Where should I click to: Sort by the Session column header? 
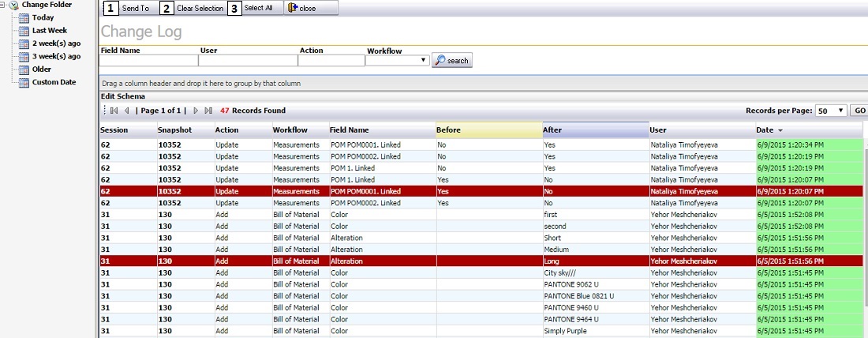pyautogui.click(x=129, y=130)
